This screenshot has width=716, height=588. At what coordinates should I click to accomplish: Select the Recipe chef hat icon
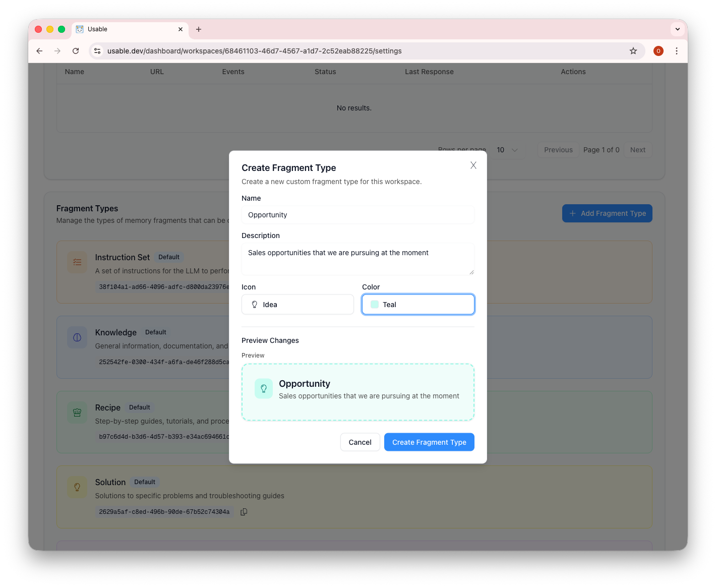77,412
